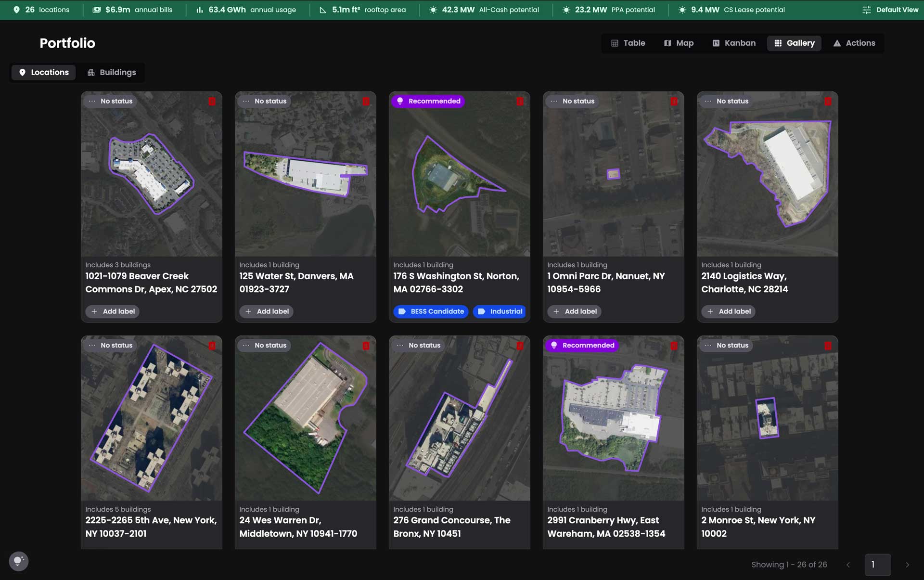The image size is (924, 580).
Task: Change Recommended status on 2991 Cranberry Hwy card
Action: point(582,345)
